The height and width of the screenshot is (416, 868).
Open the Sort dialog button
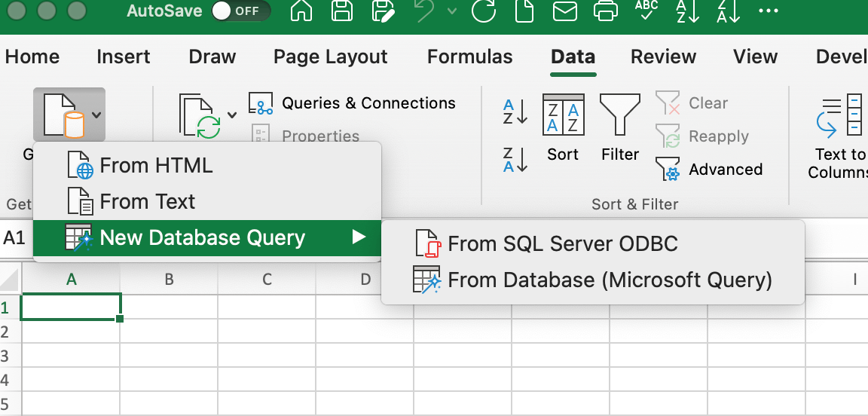click(x=563, y=129)
